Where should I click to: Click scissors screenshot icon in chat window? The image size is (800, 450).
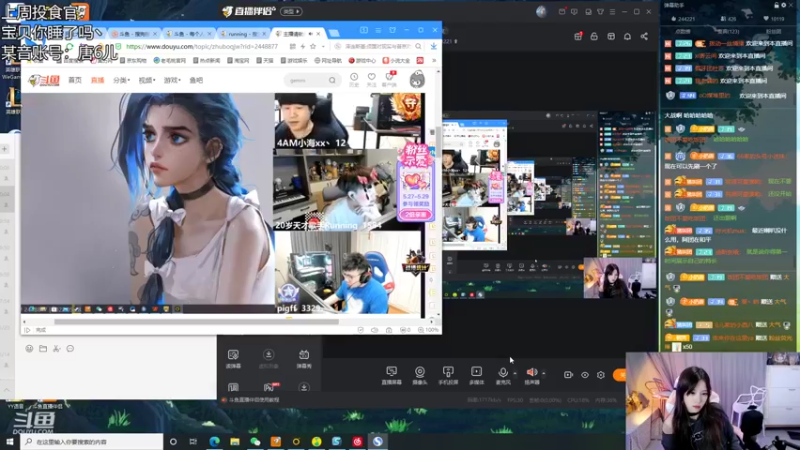click(x=57, y=348)
